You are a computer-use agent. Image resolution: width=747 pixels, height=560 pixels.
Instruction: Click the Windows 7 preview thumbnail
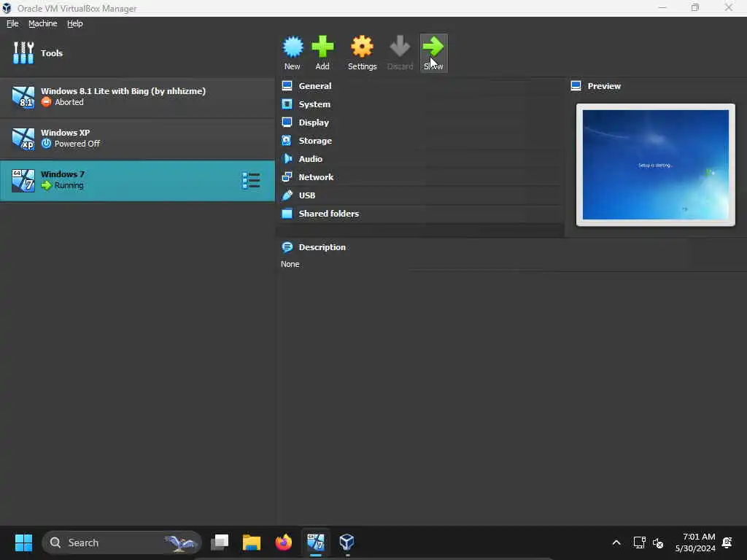(656, 165)
